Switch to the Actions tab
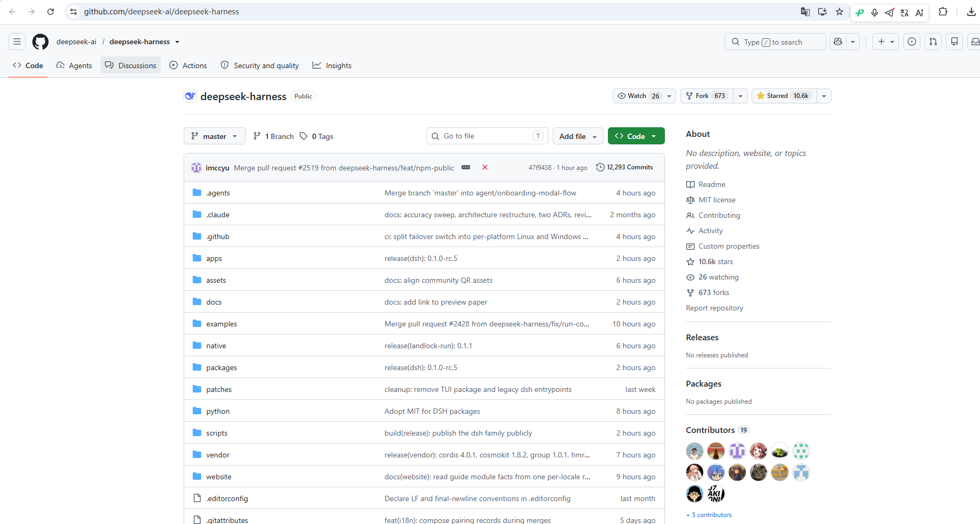The height and width of the screenshot is (524, 980). [x=188, y=65]
